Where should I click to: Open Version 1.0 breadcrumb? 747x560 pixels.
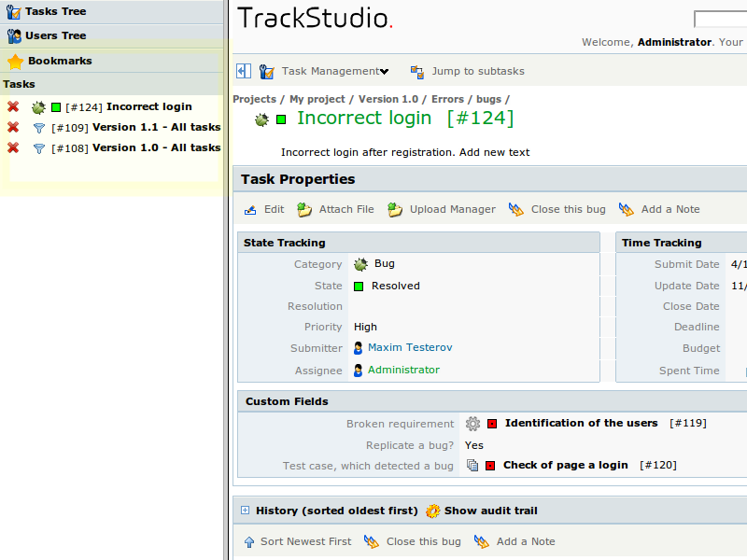pyautogui.click(x=388, y=99)
